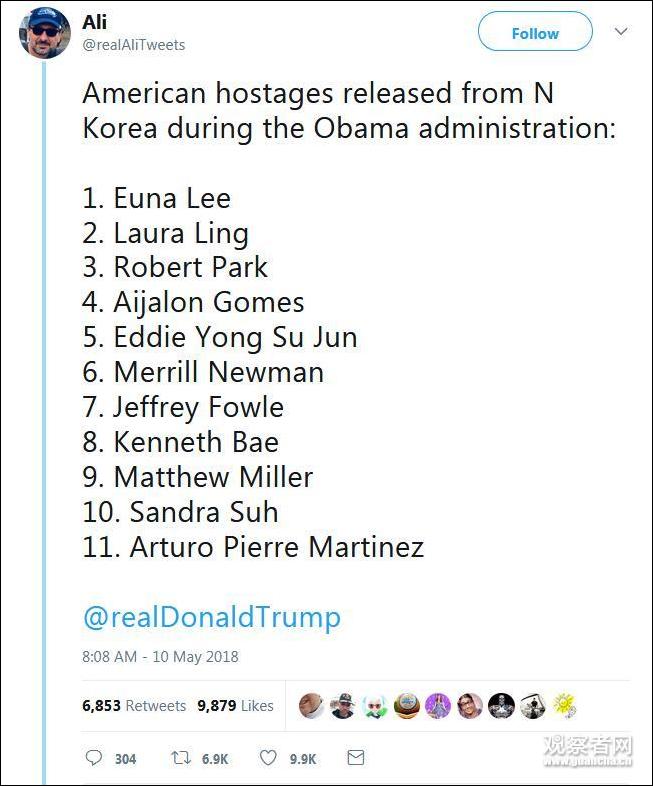Send tweet via the envelope message icon
This screenshot has width=653, height=786.
coord(355,758)
